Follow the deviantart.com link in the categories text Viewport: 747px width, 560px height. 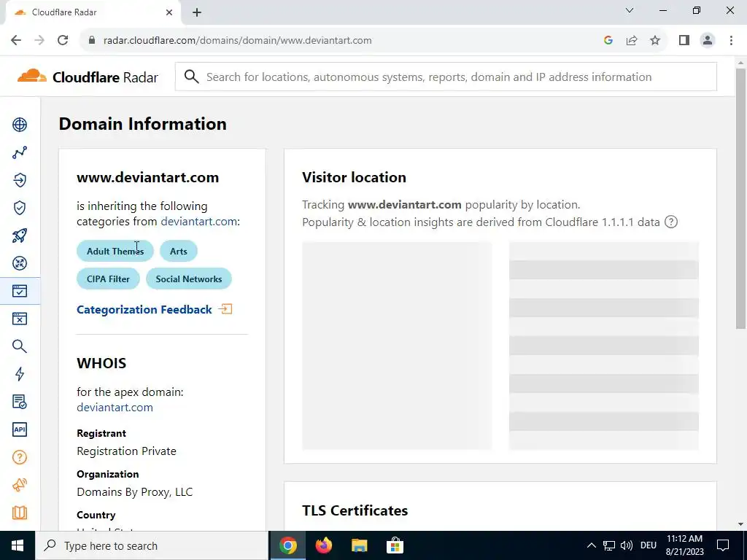click(x=198, y=222)
